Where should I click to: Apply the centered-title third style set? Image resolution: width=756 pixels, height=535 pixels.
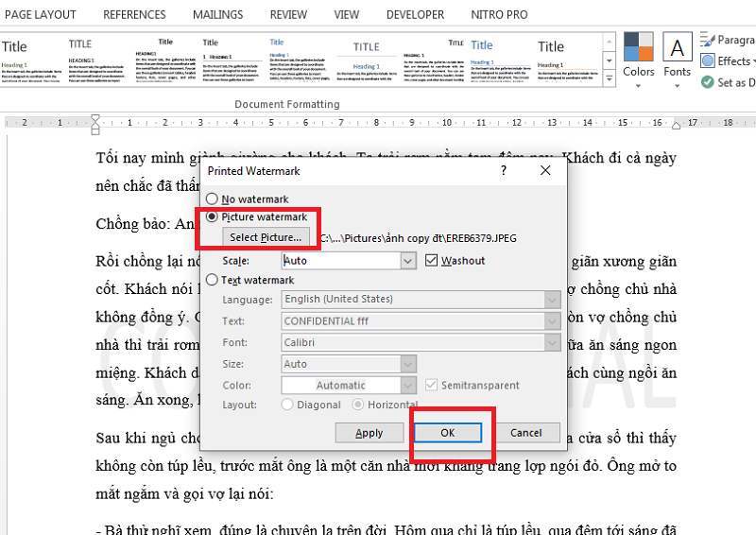pyautogui.click(x=165, y=60)
